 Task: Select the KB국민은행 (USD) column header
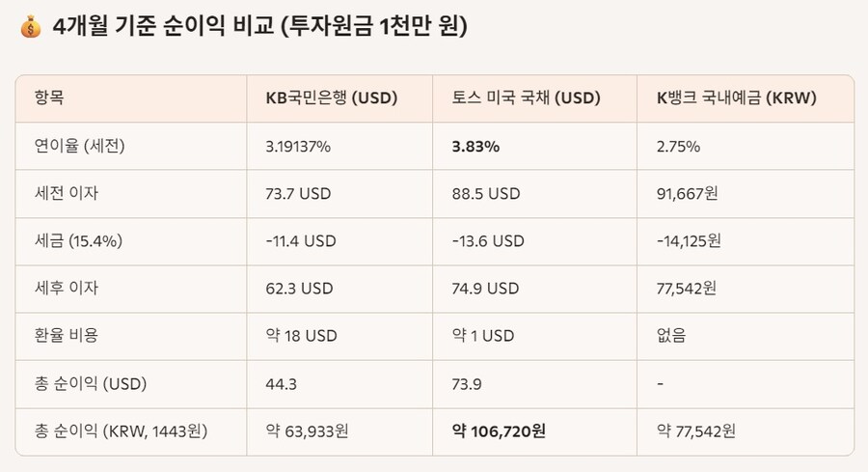coord(331,98)
